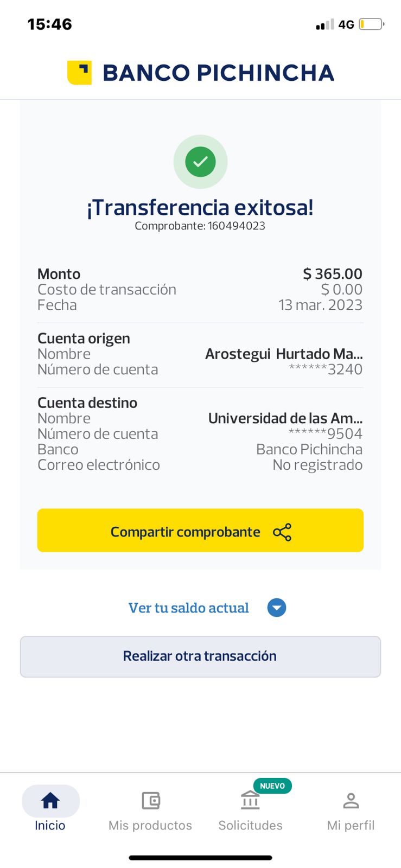Open Mis productos wallet icon
Viewport: 401px width, 868px height.
point(150,800)
